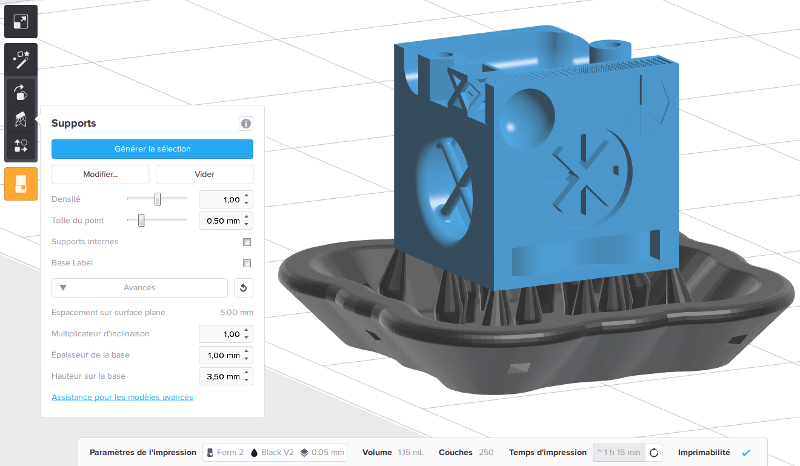Select the Orientation rotate tool

point(21,92)
